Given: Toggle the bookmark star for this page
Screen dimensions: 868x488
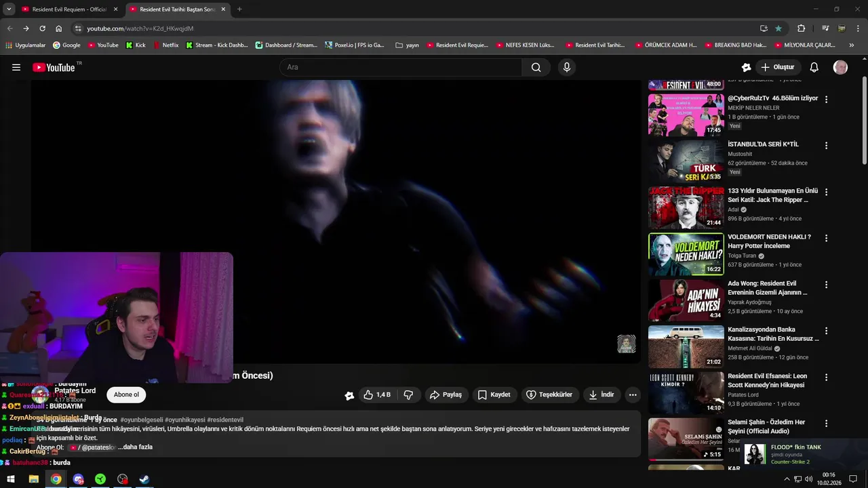Looking at the screenshot, I should click(x=778, y=28).
